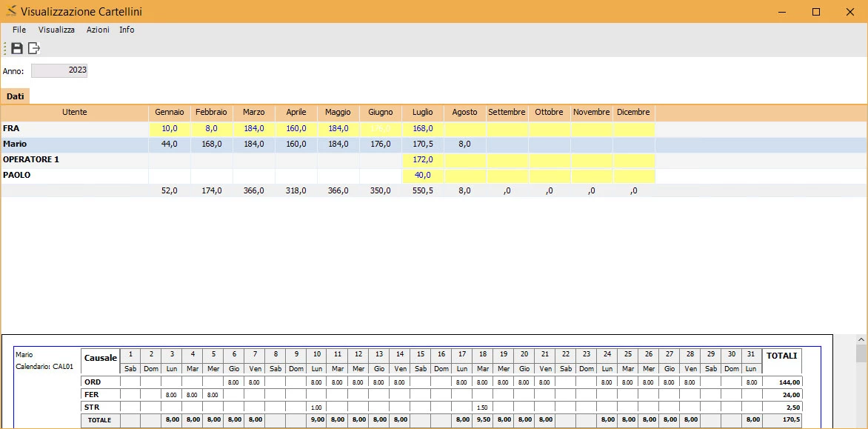Maximize the Visualizzazione Cartellini window
The height and width of the screenshot is (429, 868).
[x=816, y=12]
